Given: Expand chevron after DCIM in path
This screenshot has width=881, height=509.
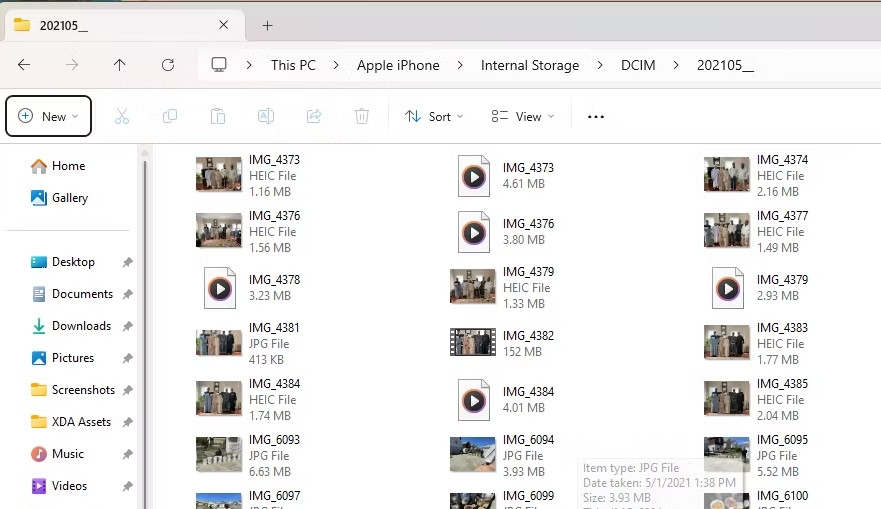Looking at the screenshot, I should coord(676,65).
